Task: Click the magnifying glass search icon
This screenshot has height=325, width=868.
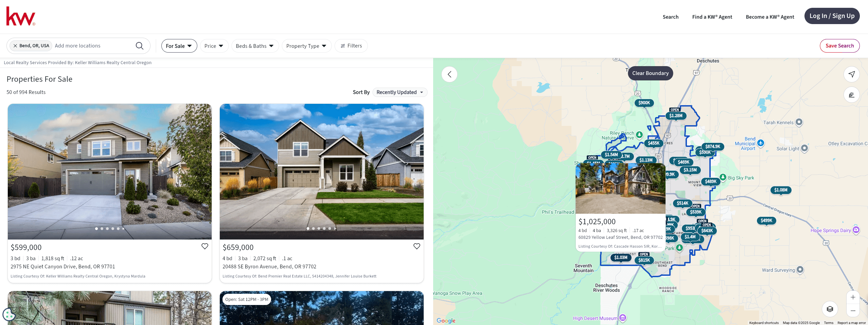Action: point(140,46)
